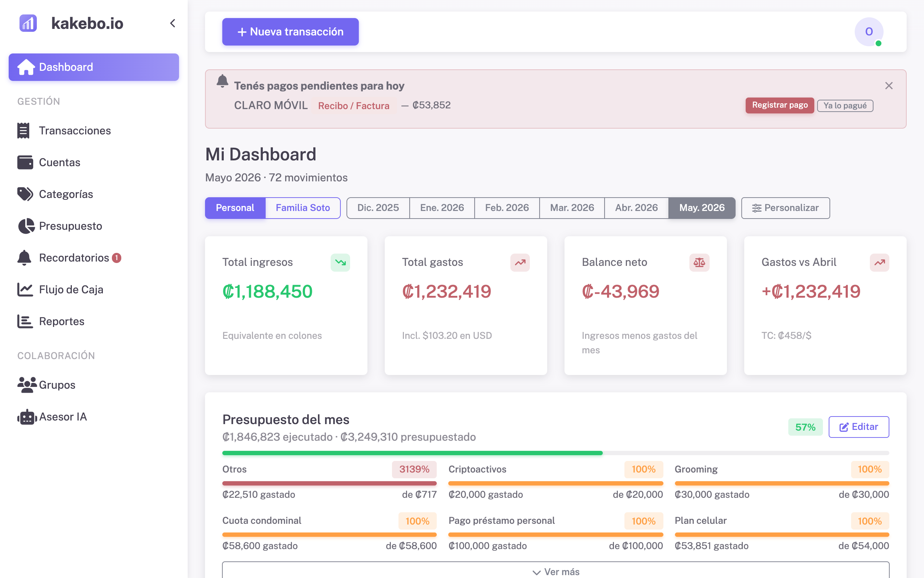The width and height of the screenshot is (924, 578).
Task: Click the Grupos people icon
Action: tap(27, 385)
